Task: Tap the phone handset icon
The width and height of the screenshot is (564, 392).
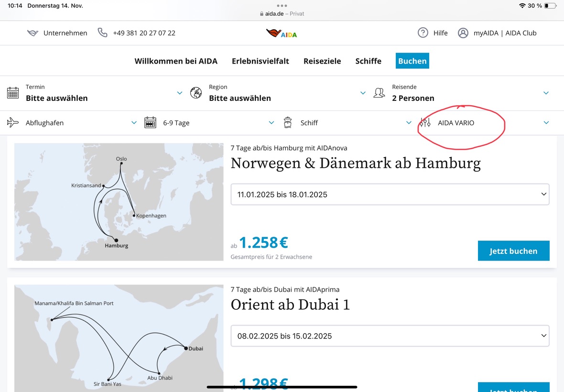Action: coord(102,33)
